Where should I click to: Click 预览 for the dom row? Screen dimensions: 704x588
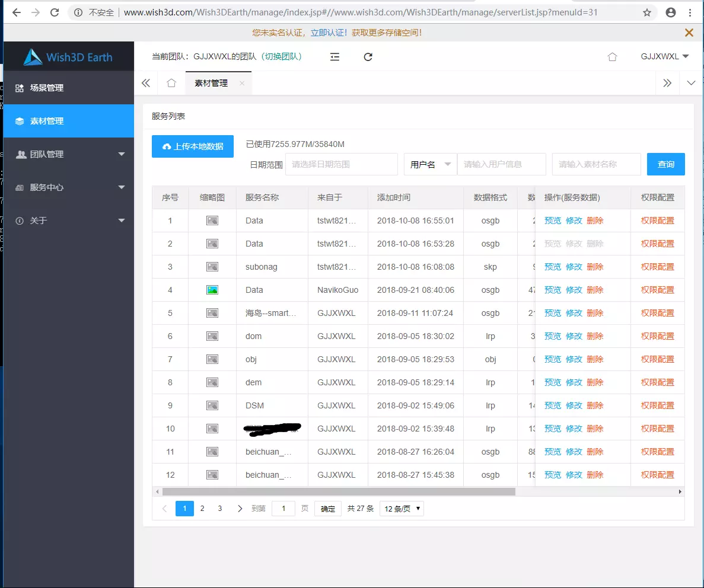[x=553, y=336]
